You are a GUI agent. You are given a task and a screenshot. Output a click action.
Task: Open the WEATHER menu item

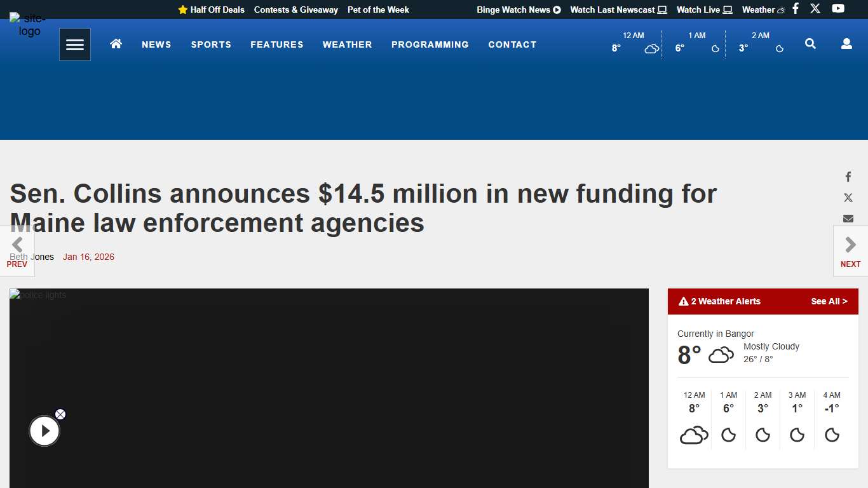click(x=347, y=44)
